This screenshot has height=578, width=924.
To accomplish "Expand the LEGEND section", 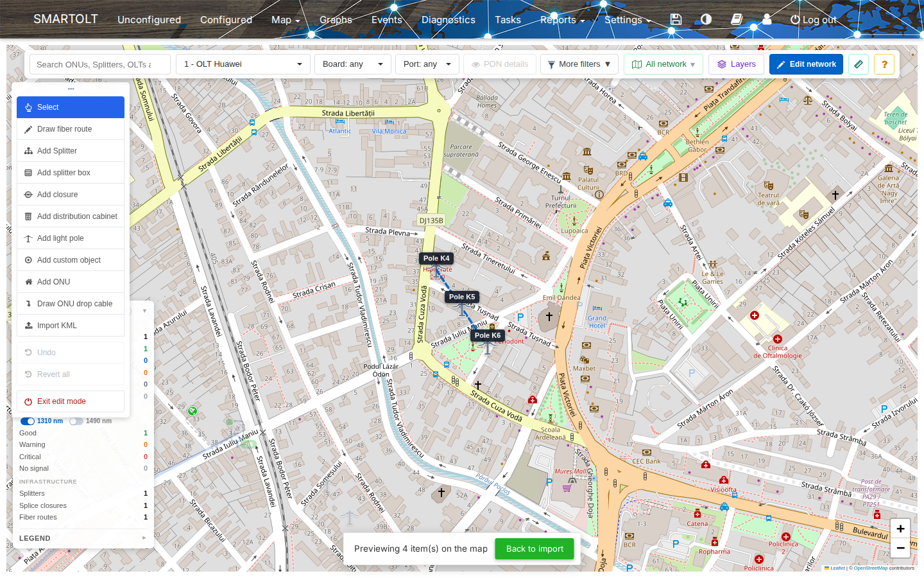I will pyautogui.click(x=83, y=538).
